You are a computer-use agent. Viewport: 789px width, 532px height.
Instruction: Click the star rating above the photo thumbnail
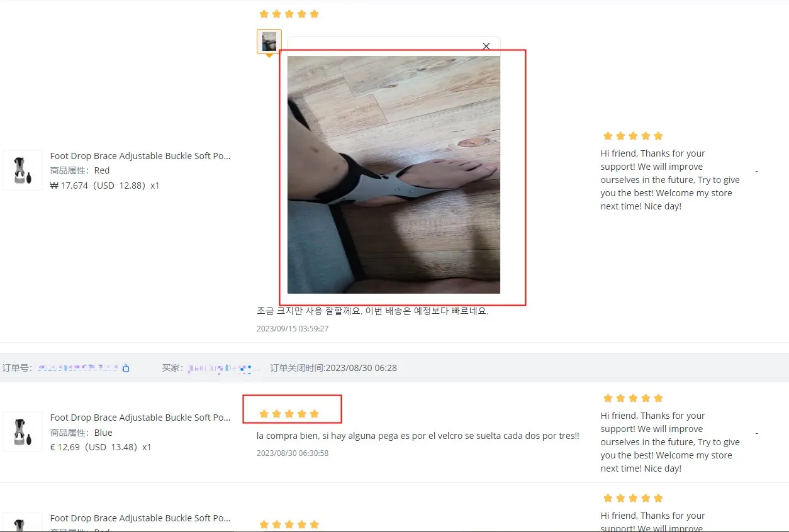tap(289, 14)
